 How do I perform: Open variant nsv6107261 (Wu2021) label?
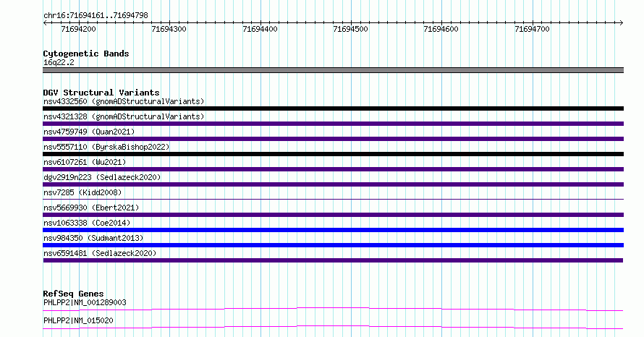click(x=85, y=162)
